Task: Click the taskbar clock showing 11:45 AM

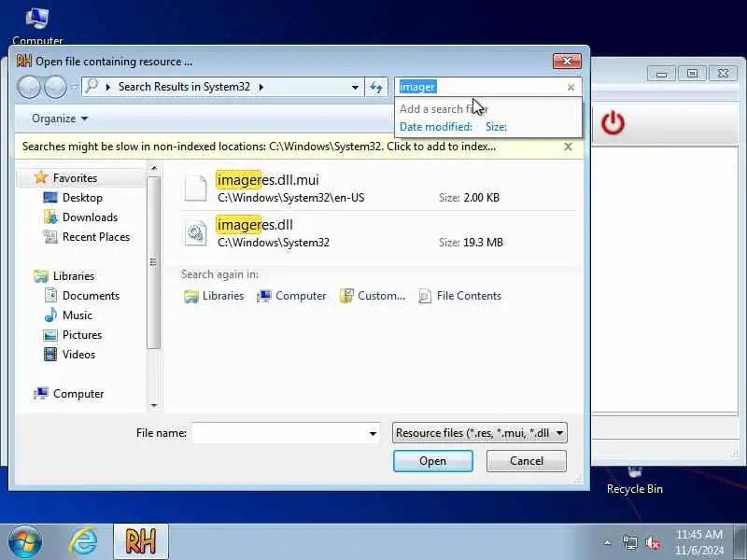Action: click(699, 542)
